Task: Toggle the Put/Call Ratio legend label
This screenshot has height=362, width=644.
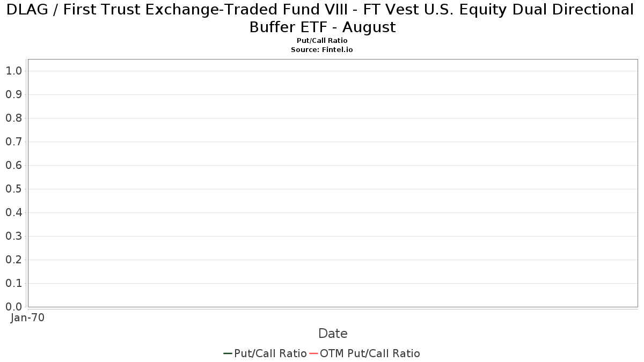Action: [270, 353]
